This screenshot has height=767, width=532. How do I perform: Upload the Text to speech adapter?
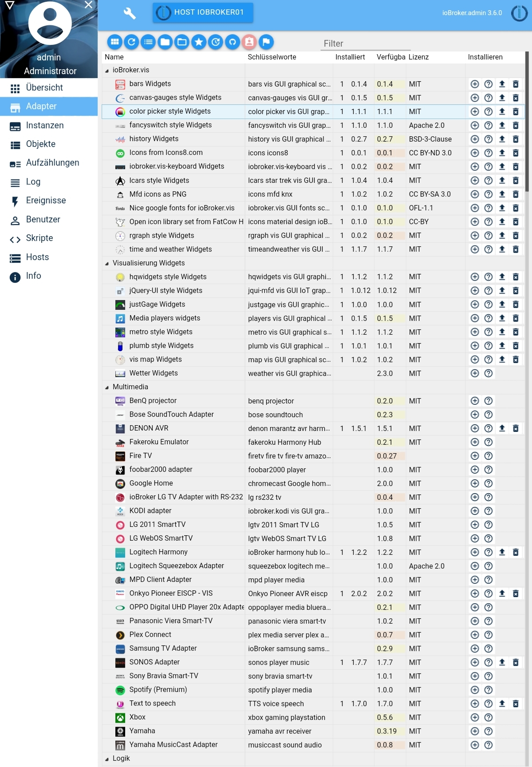(502, 704)
